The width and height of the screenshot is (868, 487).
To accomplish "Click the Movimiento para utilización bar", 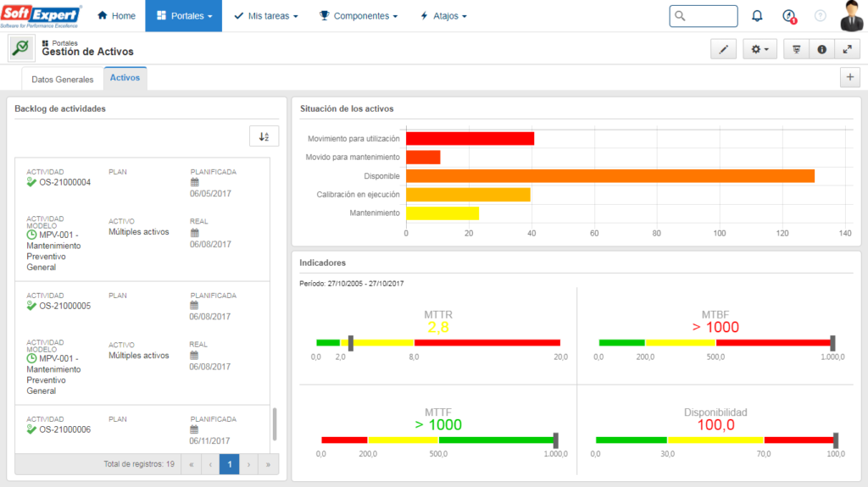I will coord(470,138).
